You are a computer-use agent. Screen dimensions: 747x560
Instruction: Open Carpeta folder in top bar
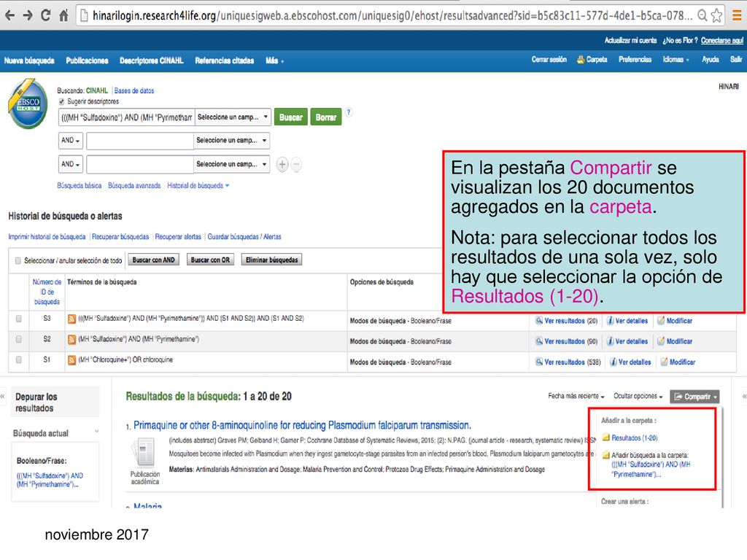[x=592, y=60]
